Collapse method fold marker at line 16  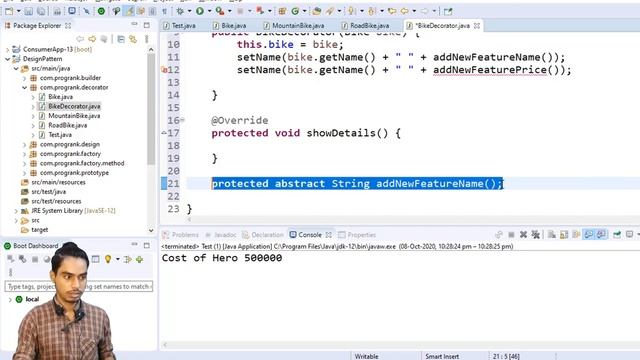coord(182,120)
